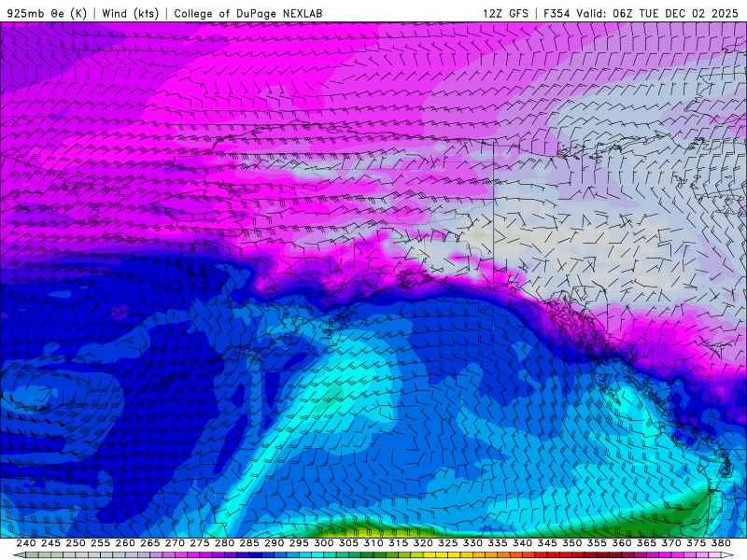
Task: Select the 355 legend value
Action: click(x=597, y=543)
